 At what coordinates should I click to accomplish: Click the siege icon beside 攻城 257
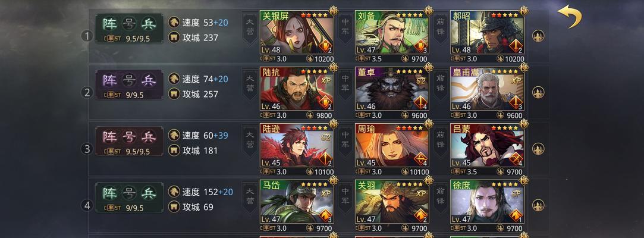[x=174, y=94]
